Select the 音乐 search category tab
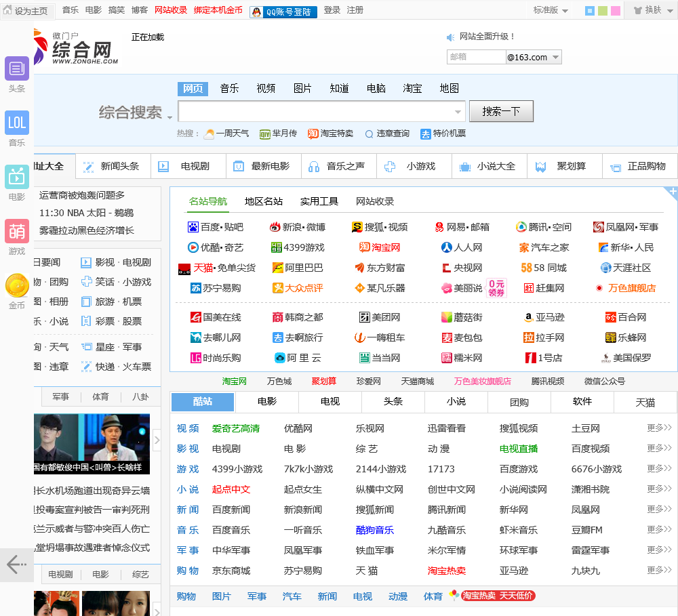Viewport: 678px width, 616px height. pos(229,89)
